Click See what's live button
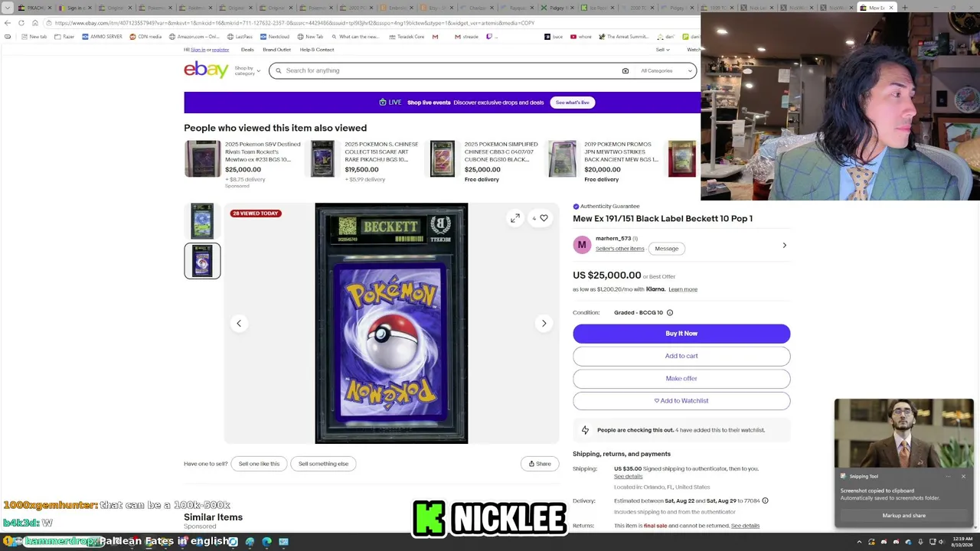Image resolution: width=980 pixels, height=551 pixels. pyautogui.click(x=573, y=103)
